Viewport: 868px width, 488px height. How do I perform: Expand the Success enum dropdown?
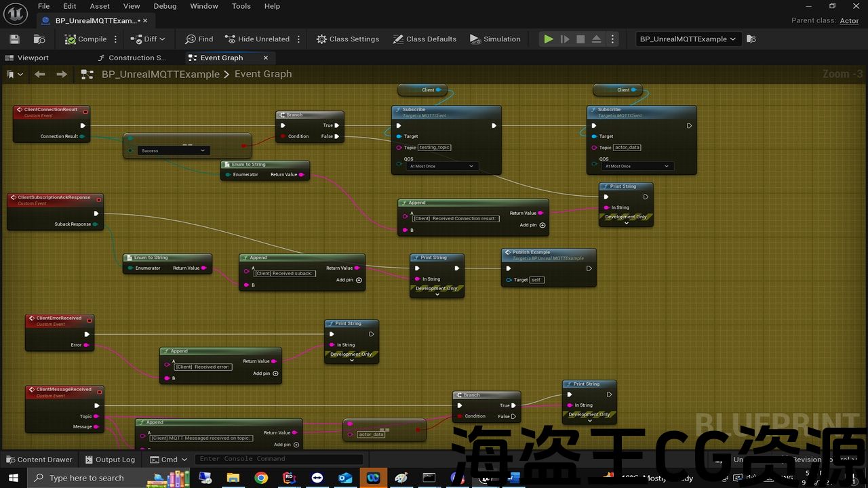click(174, 150)
